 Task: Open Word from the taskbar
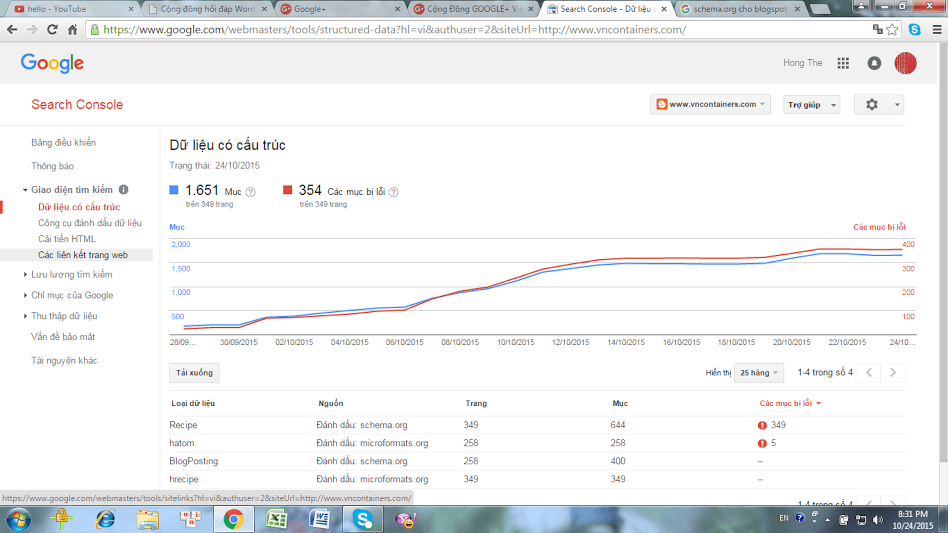[x=319, y=520]
